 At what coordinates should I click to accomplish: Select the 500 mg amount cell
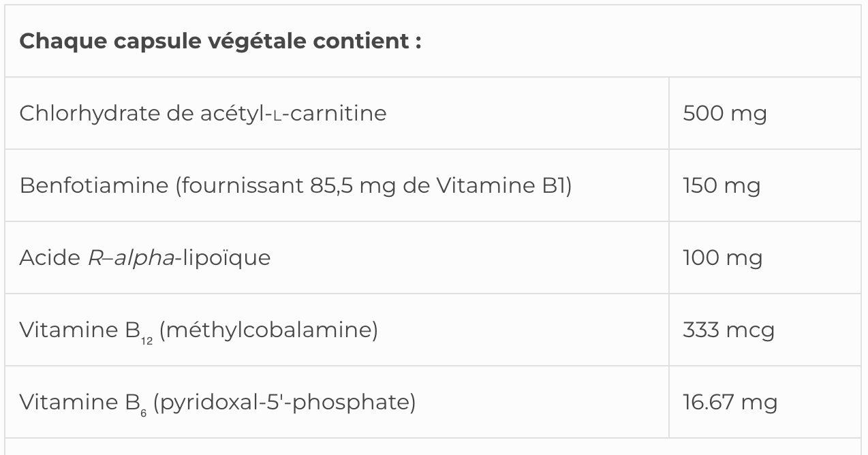(724, 113)
